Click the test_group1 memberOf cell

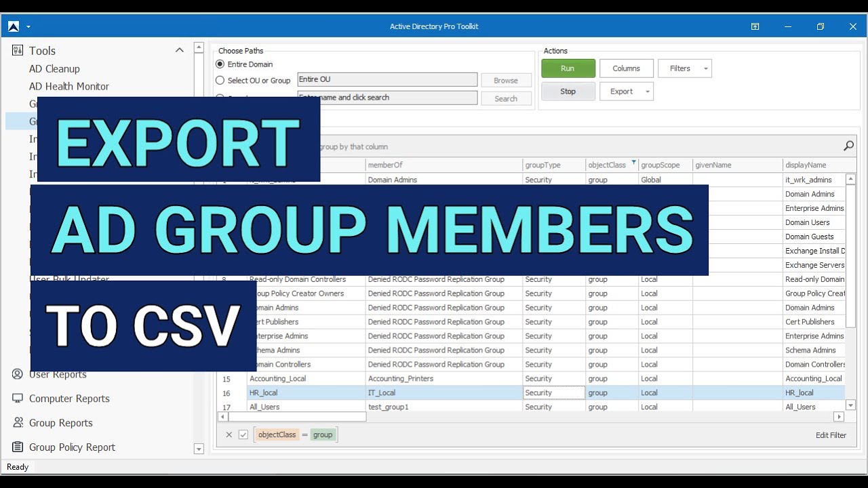tap(444, 407)
